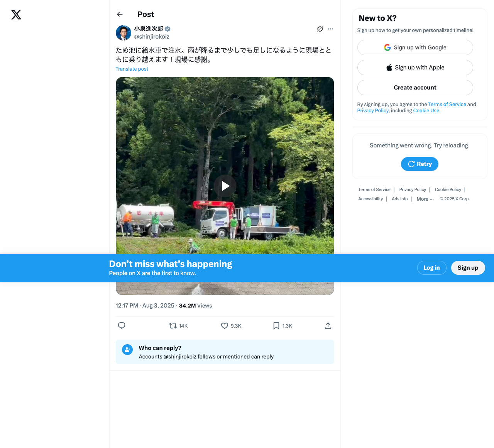The width and height of the screenshot is (494, 448).
Task: Go back using the arrow beside Post
Action: pyautogui.click(x=120, y=14)
